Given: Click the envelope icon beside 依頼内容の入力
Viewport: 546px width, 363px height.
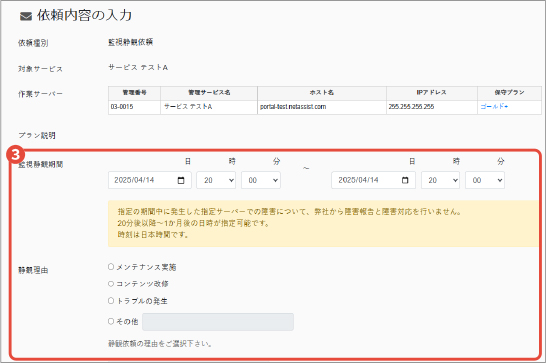Looking at the screenshot, I should point(26,16).
